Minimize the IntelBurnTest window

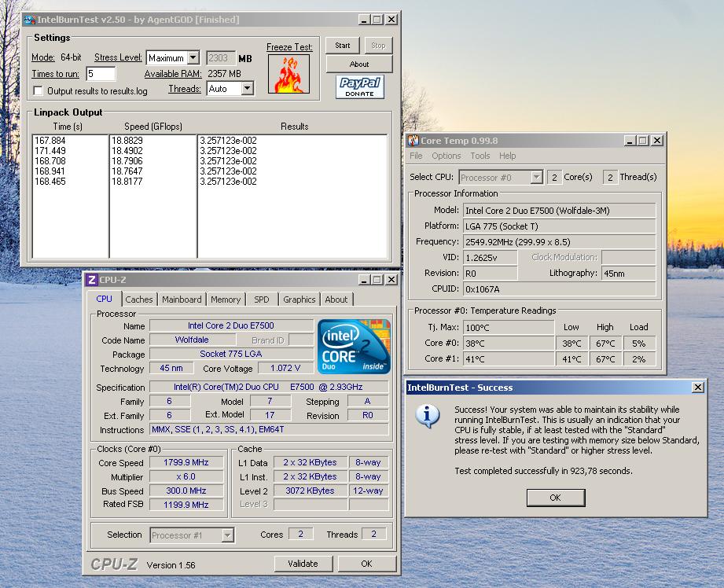tap(364, 20)
